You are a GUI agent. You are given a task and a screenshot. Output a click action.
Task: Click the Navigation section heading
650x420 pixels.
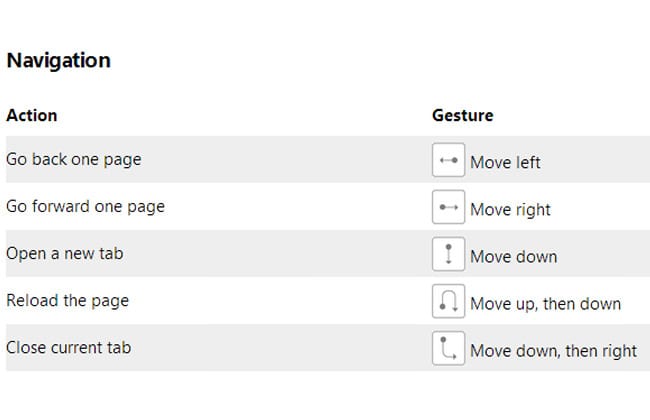59,61
